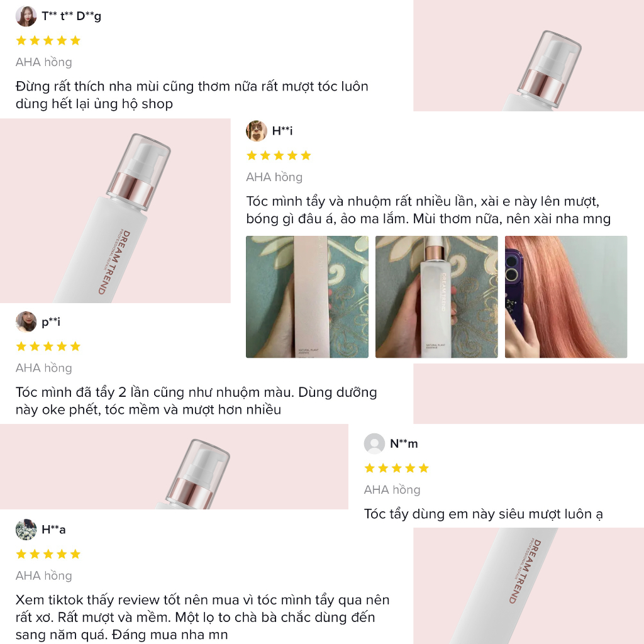Open H**i's cat profile picture
This screenshot has height=644, width=644.
pos(257,131)
